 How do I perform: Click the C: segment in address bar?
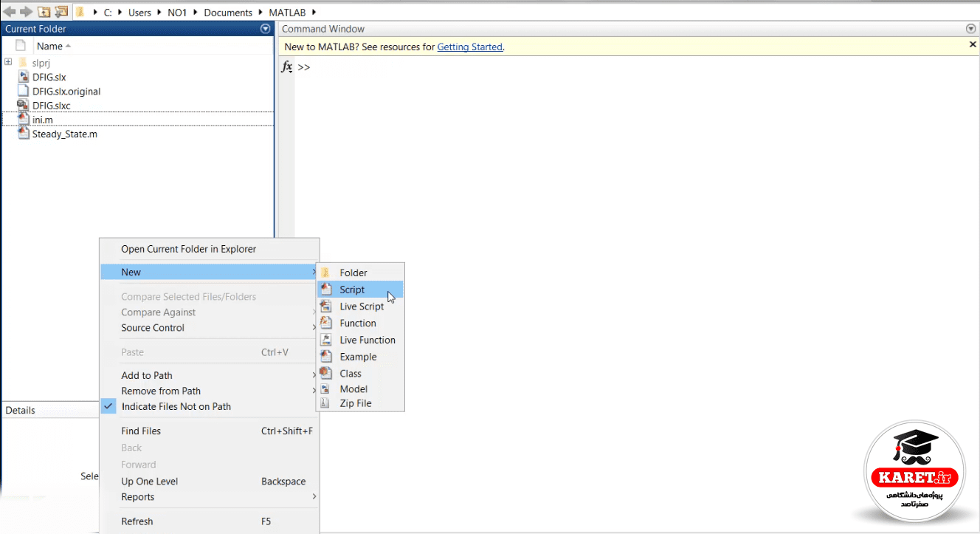pyautogui.click(x=108, y=13)
